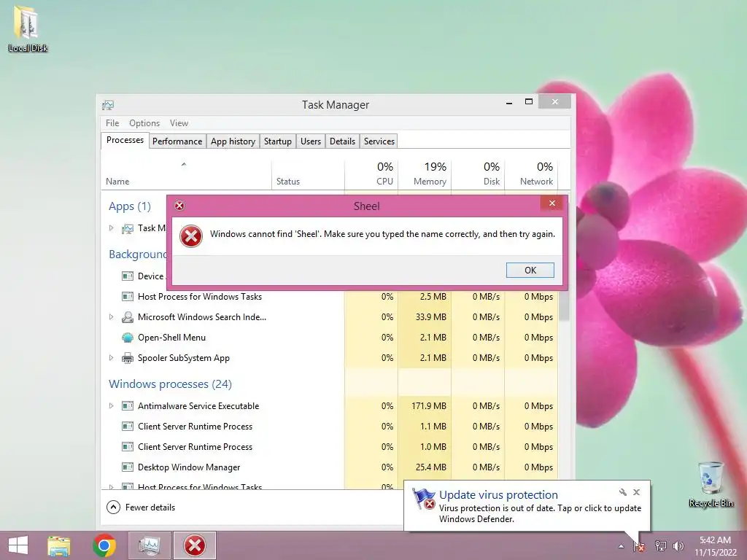Open the View menu in Task Manager
747x560 pixels.
[179, 122]
